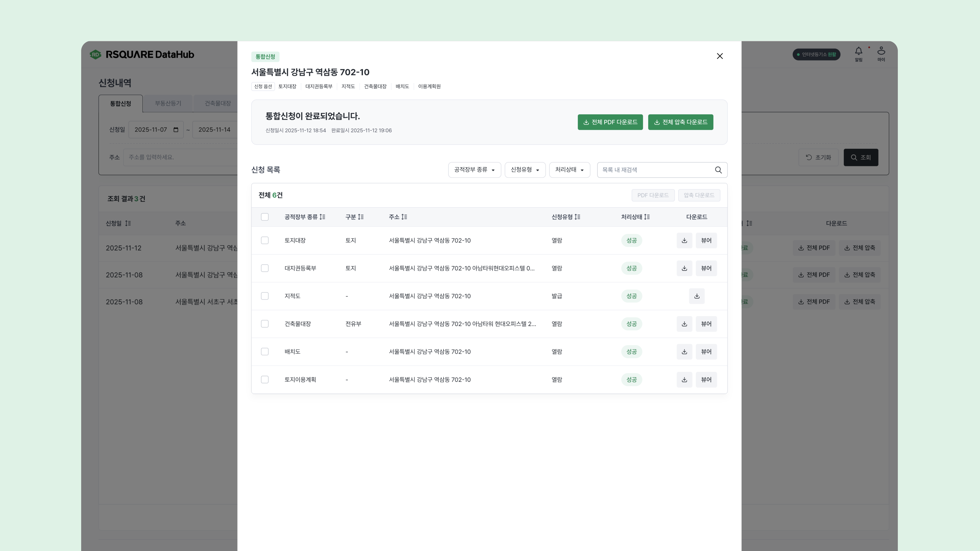Check the 건축물대장 row checkbox
This screenshot has height=551, width=980.
[x=265, y=324]
